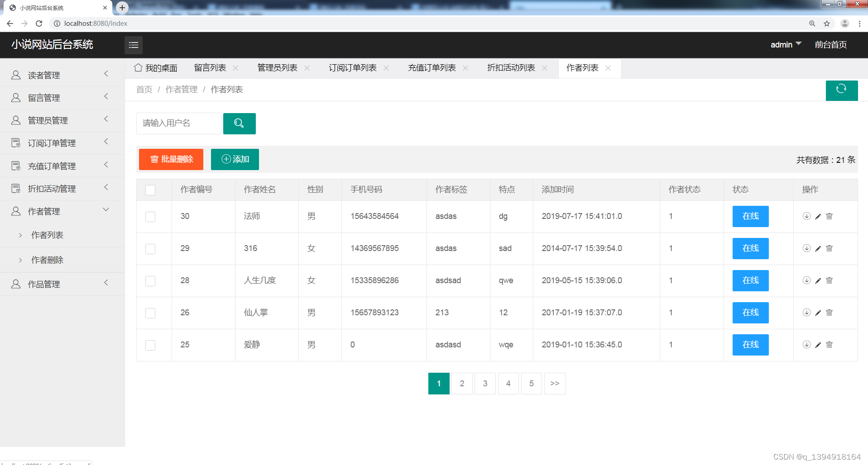Toggle the 在线 status for author 爱静
The image size is (868, 465).
point(750,345)
